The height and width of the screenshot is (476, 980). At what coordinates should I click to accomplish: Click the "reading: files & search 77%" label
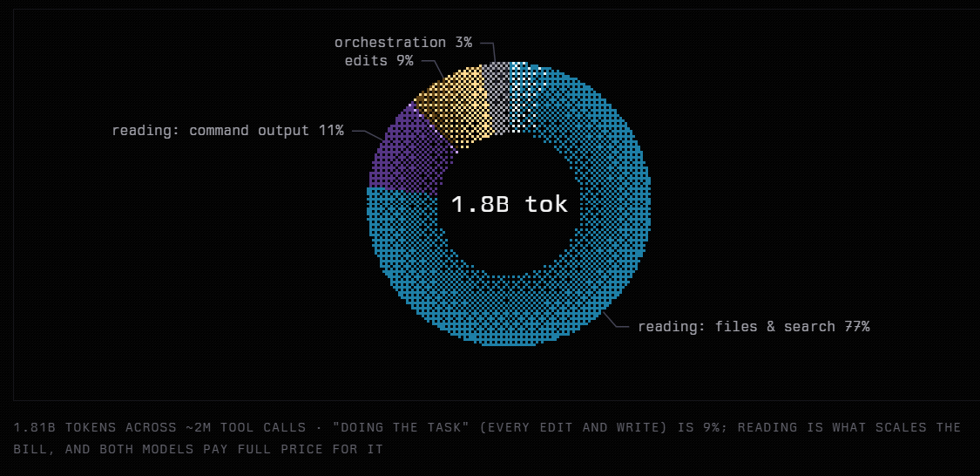754,327
